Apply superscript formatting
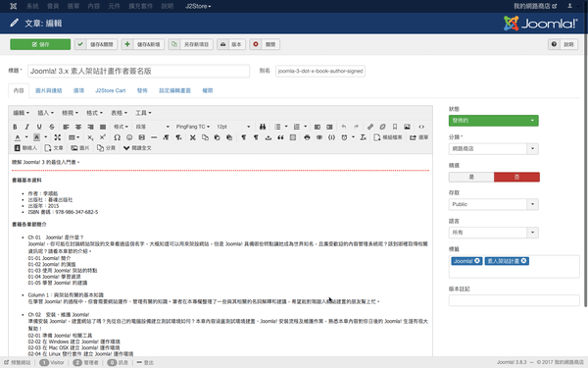Screen dimensions: 588x368 point(102,137)
